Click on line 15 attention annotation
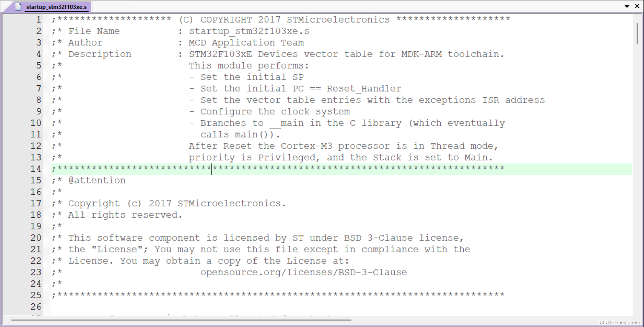 (x=96, y=180)
